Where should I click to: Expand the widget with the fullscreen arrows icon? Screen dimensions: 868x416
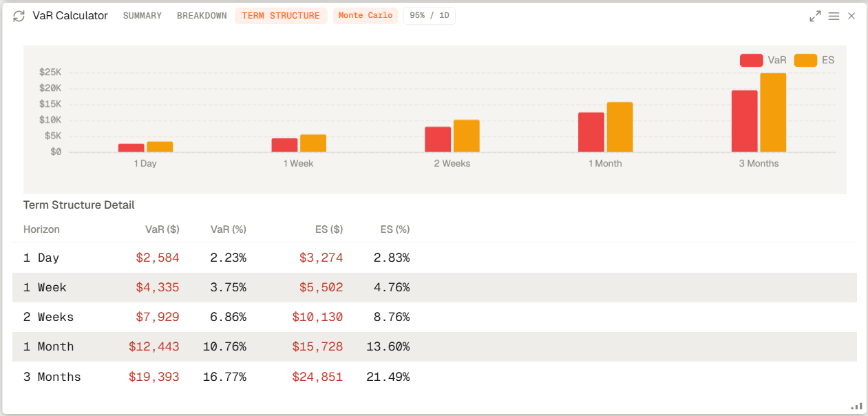pos(815,16)
